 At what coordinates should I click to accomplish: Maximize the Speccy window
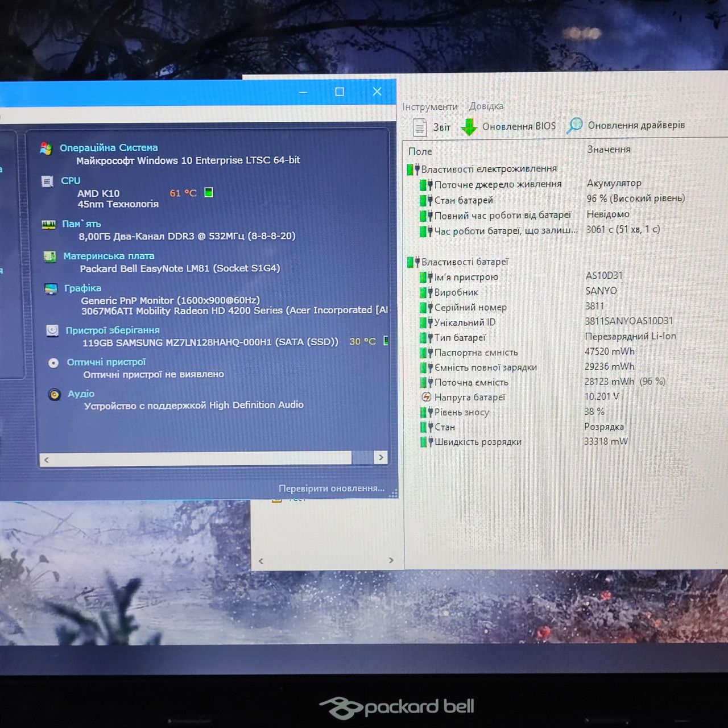[340, 92]
